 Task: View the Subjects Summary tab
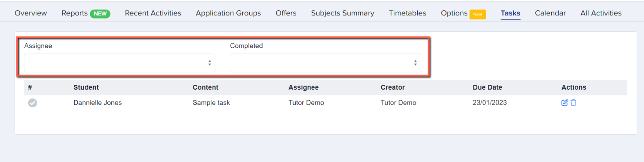click(x=343, y=13)
